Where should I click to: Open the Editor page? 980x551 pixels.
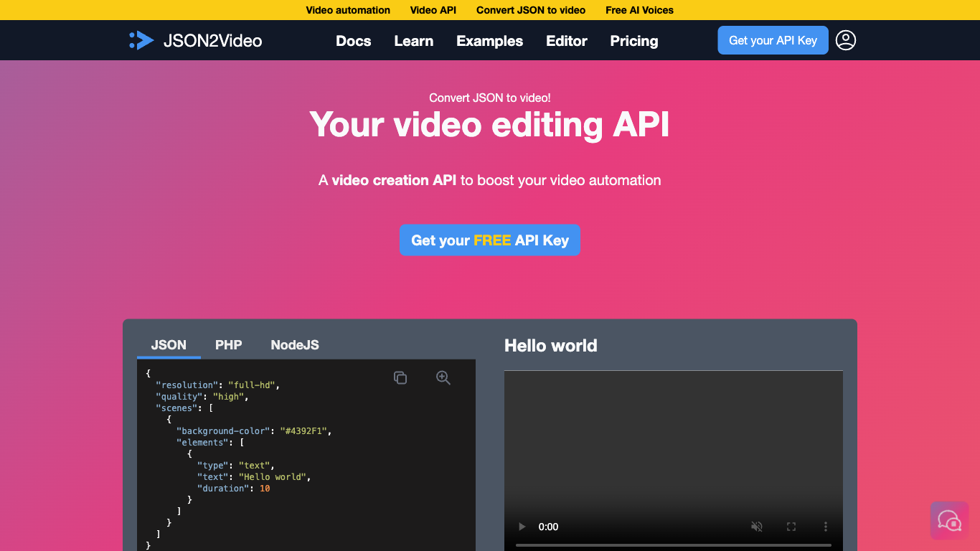pos(567,41)
